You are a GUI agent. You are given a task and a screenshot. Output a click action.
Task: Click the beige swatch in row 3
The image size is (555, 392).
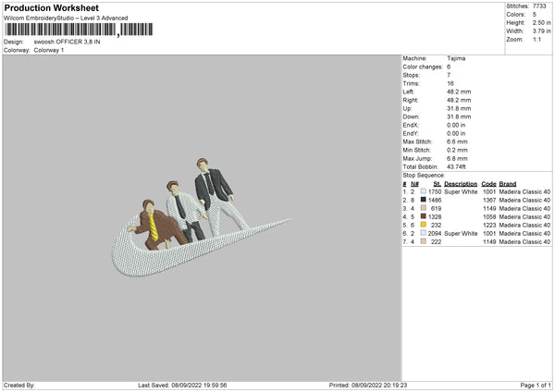click(424, 208)
